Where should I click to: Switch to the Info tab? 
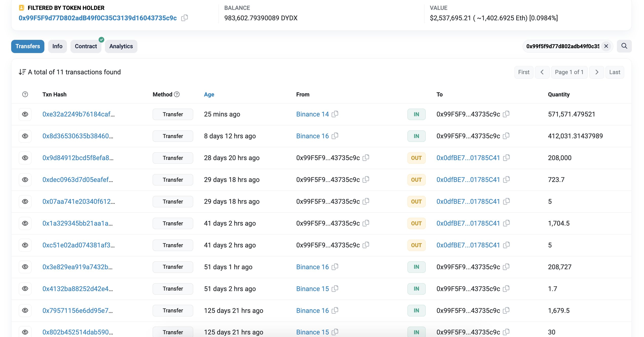pos(57,46)
